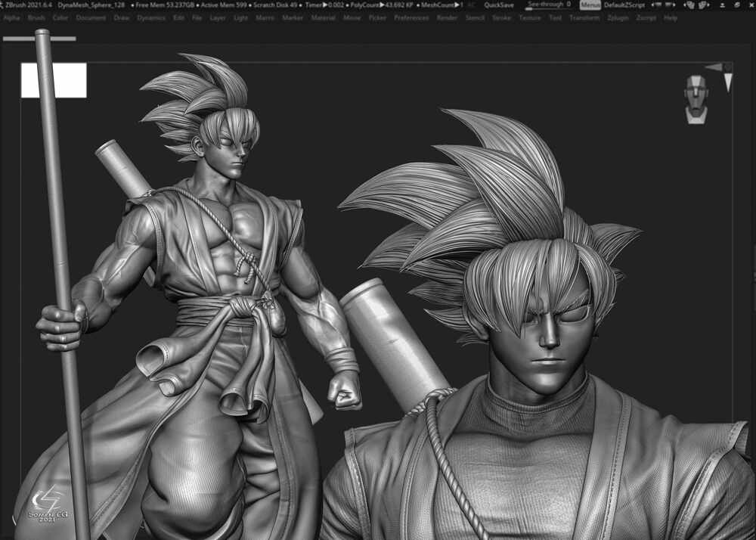Open the Help menu

pos(671,18)
